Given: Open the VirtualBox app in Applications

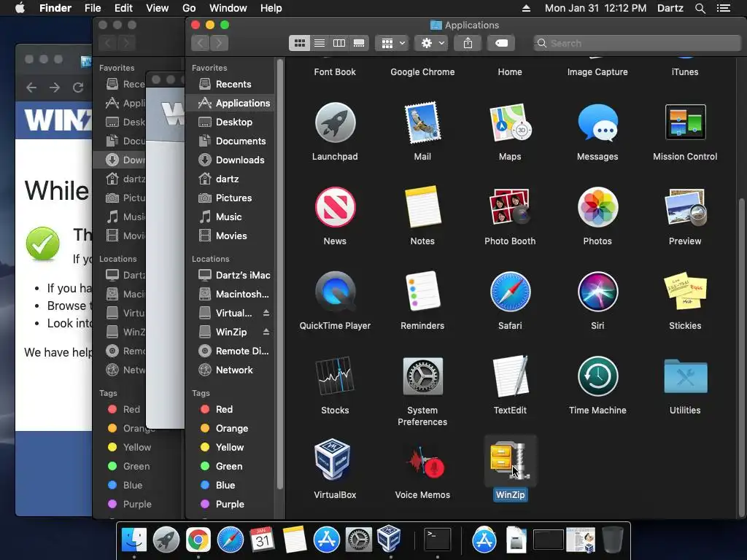Looking at the screenshot, I should coord(333,460).
